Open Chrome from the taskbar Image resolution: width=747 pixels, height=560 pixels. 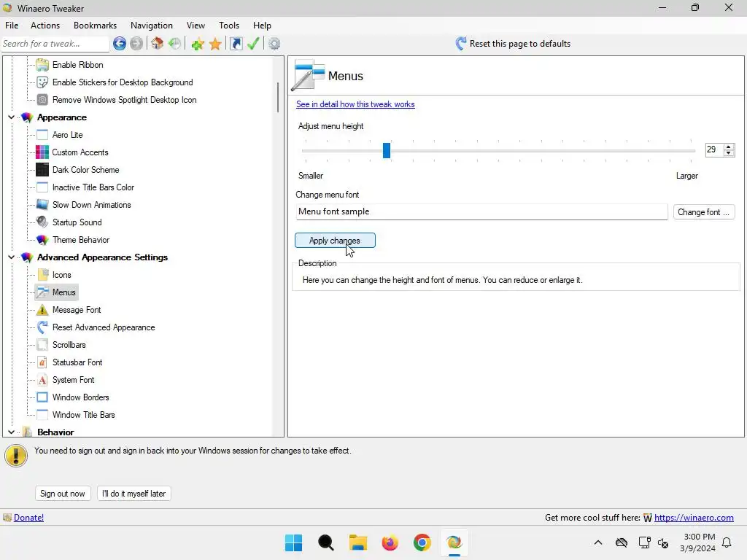[x=422, y=542]
